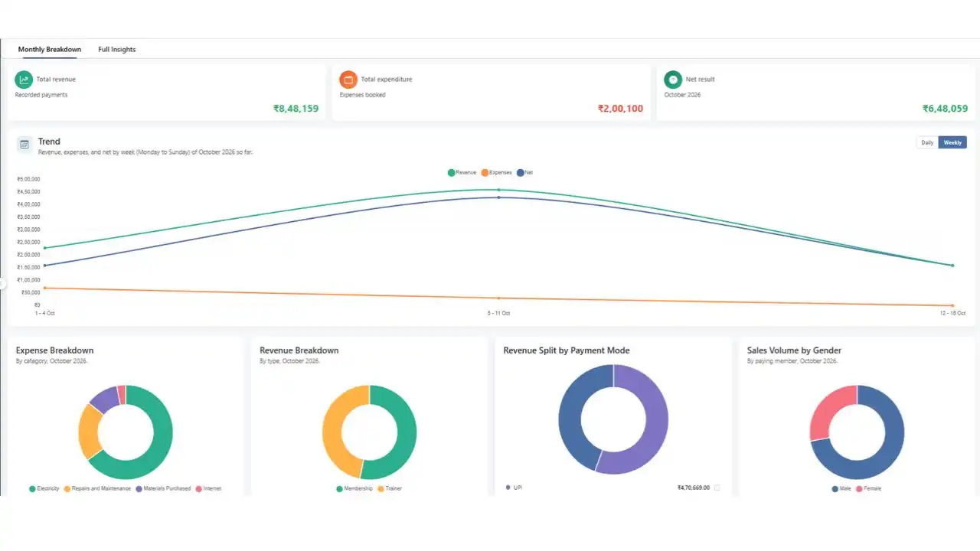Toggle Repairs and Maintenance legend item
The image size is (980, 551).
tap(97, 488)
